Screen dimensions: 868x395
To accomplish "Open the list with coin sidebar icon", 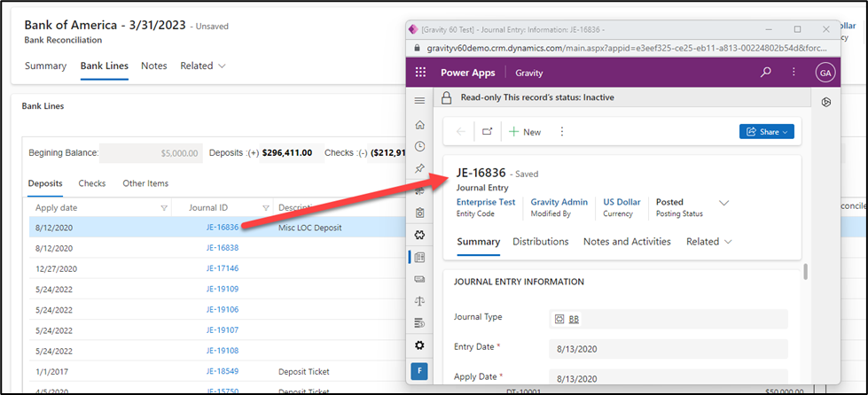I will (x=419, y=322).
